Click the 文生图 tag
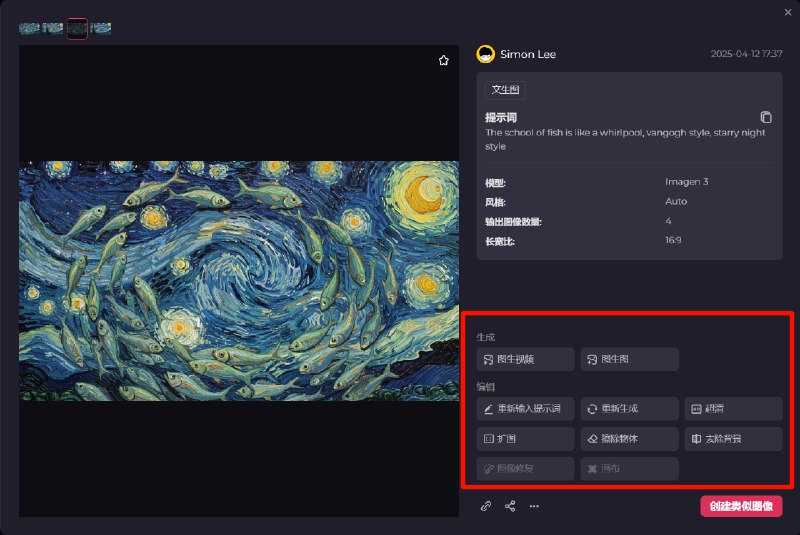This screenshot has width=800, height=535. (505, 90)
